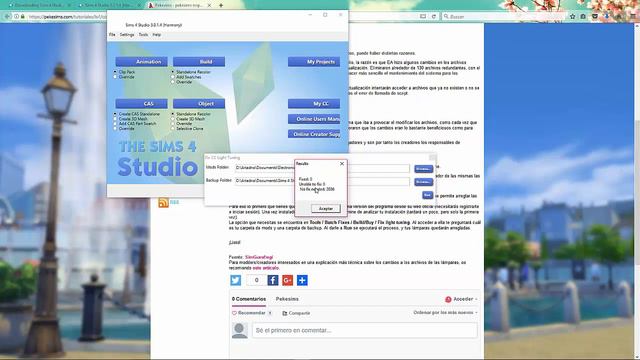Click the orange RSS feed icon
Image resolution: width=640 pixels, height=360 pixels.
click(163, 202)
